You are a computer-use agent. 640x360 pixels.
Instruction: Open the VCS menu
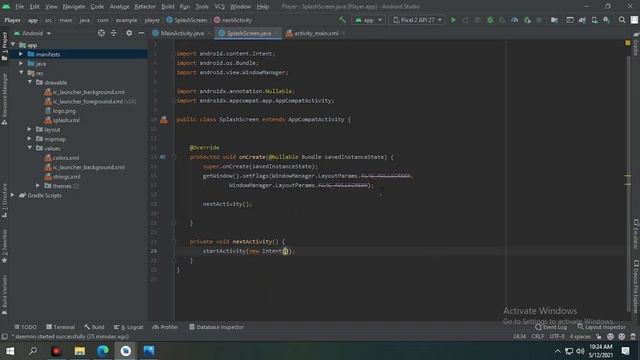(x=220, y=7)
